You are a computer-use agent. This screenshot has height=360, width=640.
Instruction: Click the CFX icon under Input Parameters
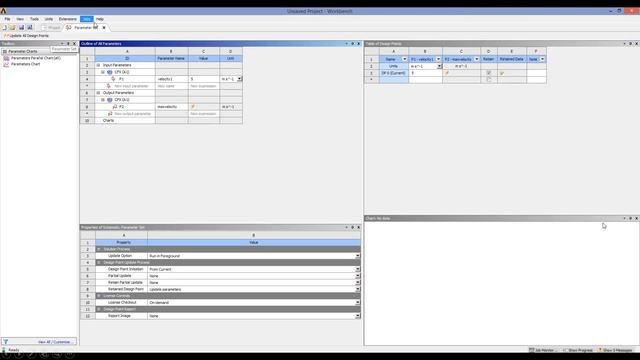(x=109, y=72)
